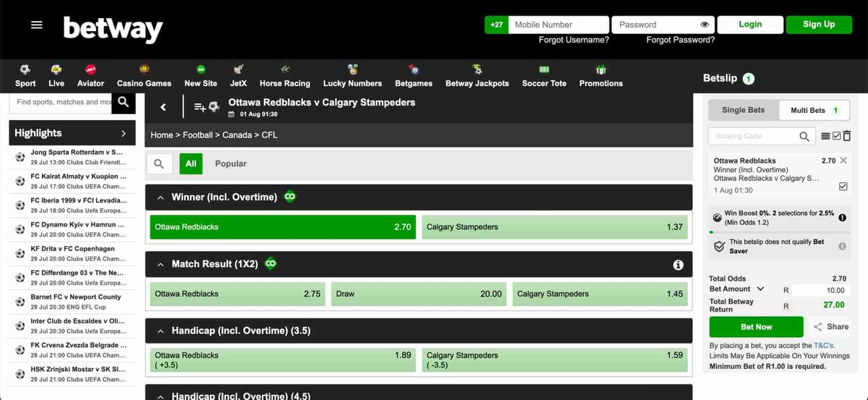Click the Sign Up button

point(819,25)
